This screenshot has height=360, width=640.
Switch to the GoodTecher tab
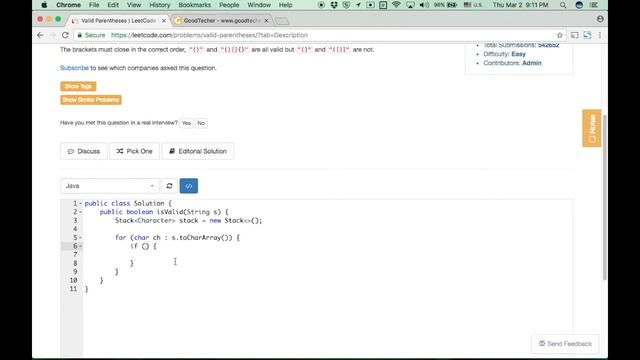(221, 20)
